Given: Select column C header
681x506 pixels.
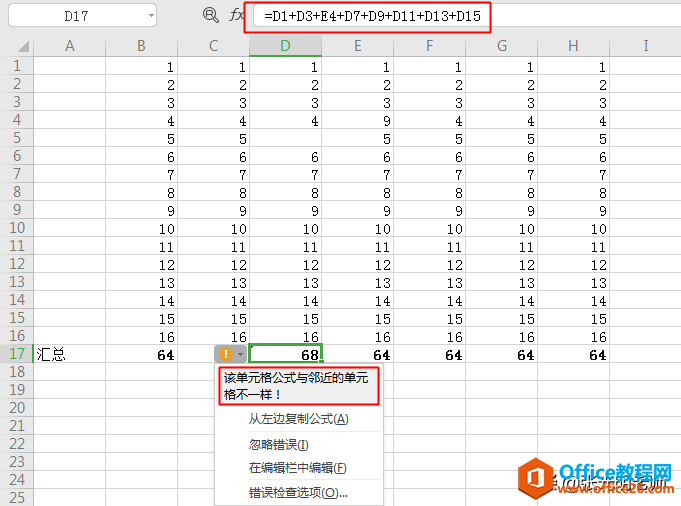Looking at the screenshot, I should tap(213, 46).
